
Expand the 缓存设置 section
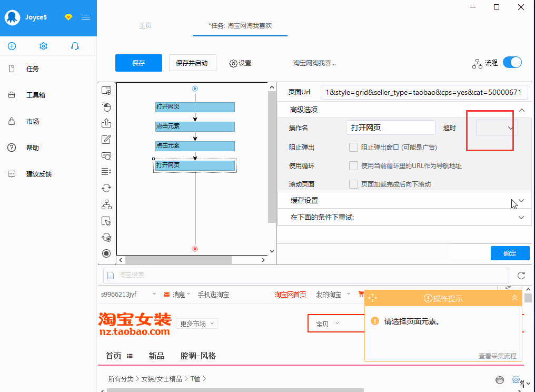521,201
